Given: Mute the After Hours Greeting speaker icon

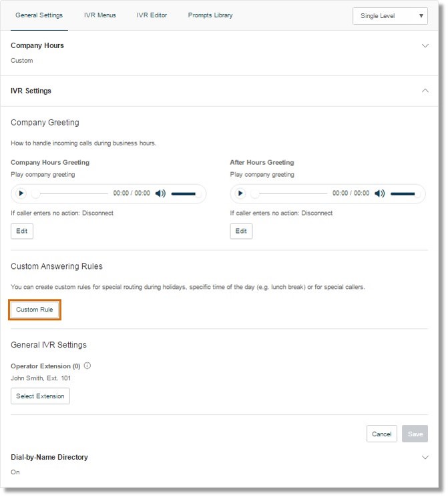Looking at the screenshot, I should coord(379,193).
